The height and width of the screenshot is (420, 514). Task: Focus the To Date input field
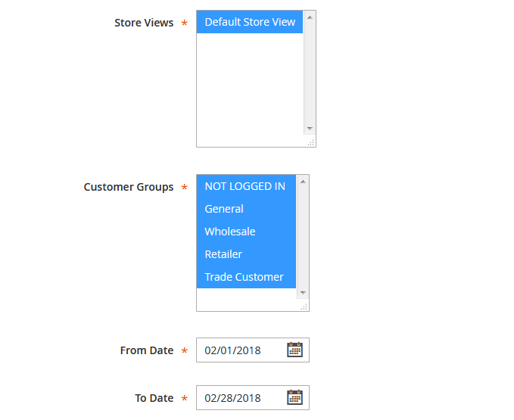tap(239, 398)
